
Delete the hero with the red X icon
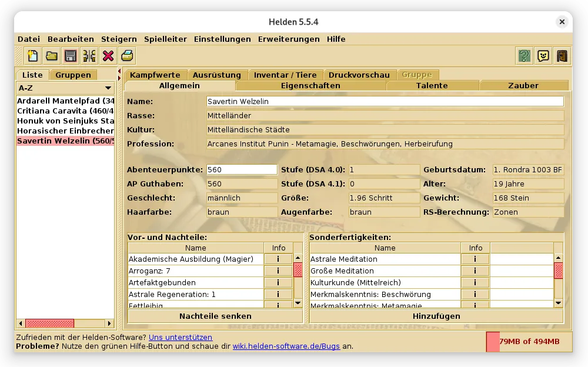click(x=108, y=56)
